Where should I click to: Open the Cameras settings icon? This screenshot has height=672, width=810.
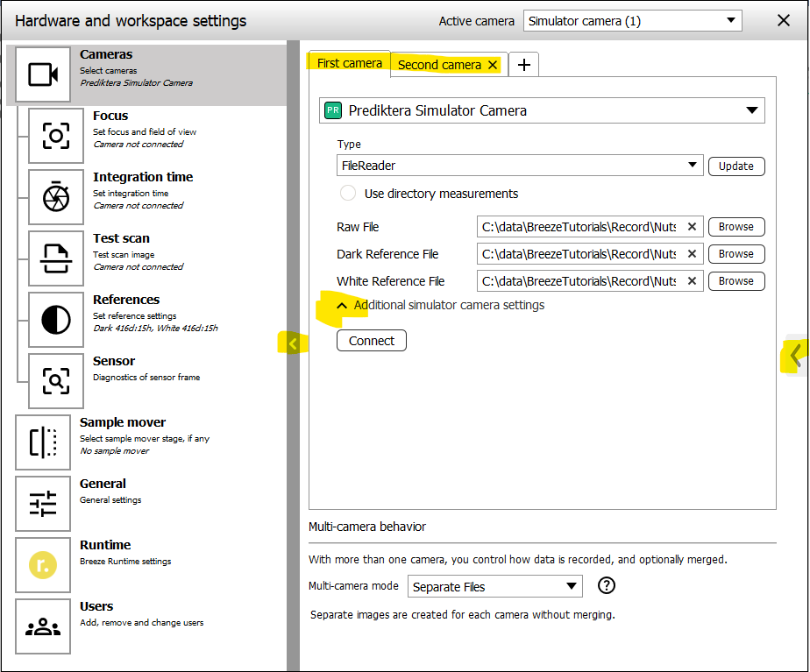[43, 75]
